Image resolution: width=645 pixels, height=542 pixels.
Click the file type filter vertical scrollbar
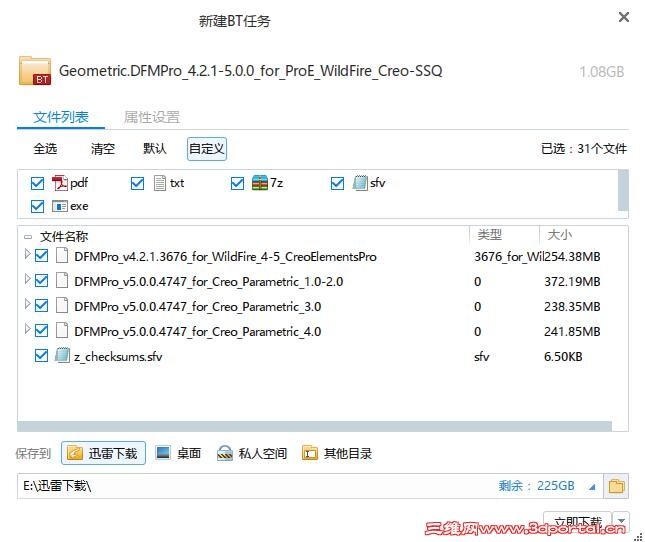pyautogui.click(x=623, y=190)
